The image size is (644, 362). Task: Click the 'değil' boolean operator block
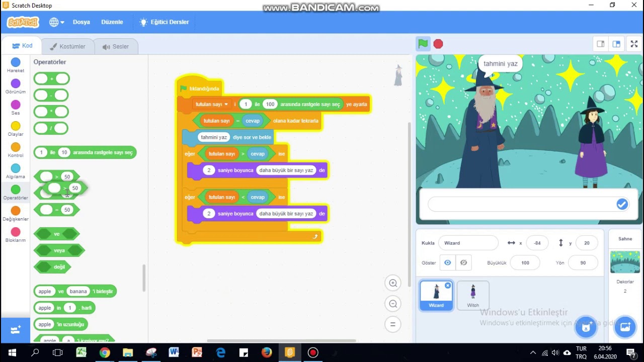[x=52, y=267]
